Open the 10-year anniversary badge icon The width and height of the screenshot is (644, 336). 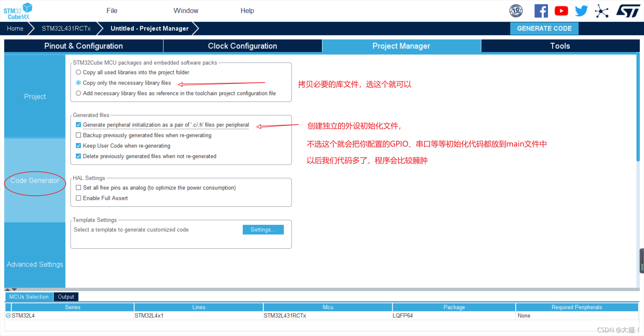tap(516, 11)
